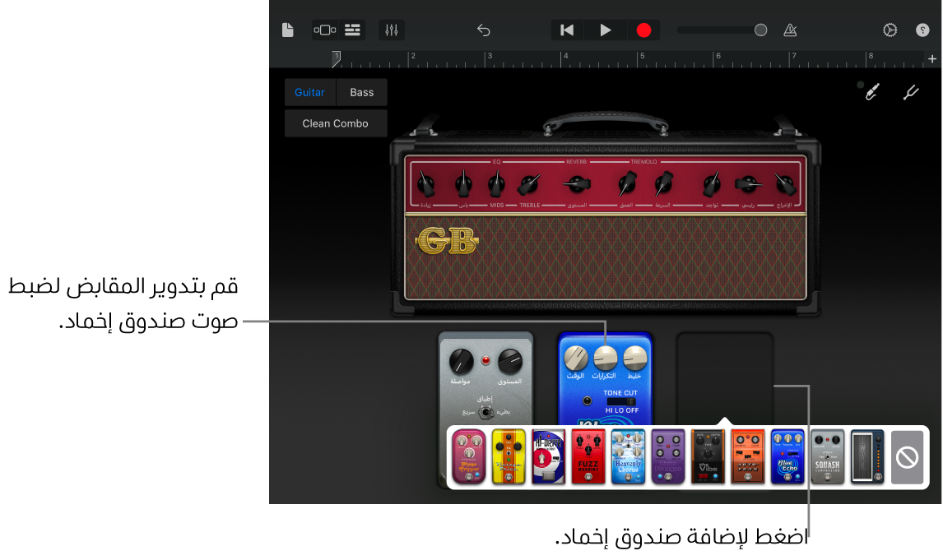Adjust the Output (الإخراج) knob

click(785, 183)
